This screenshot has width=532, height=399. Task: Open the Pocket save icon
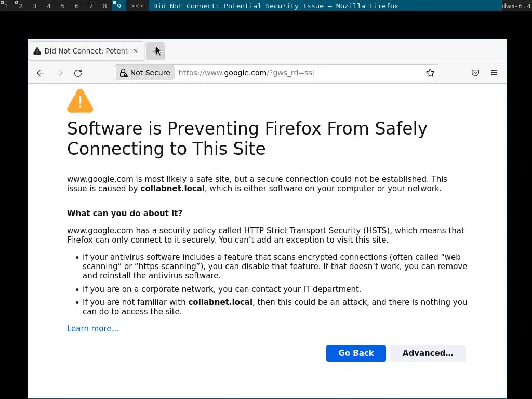coord(475,73)
